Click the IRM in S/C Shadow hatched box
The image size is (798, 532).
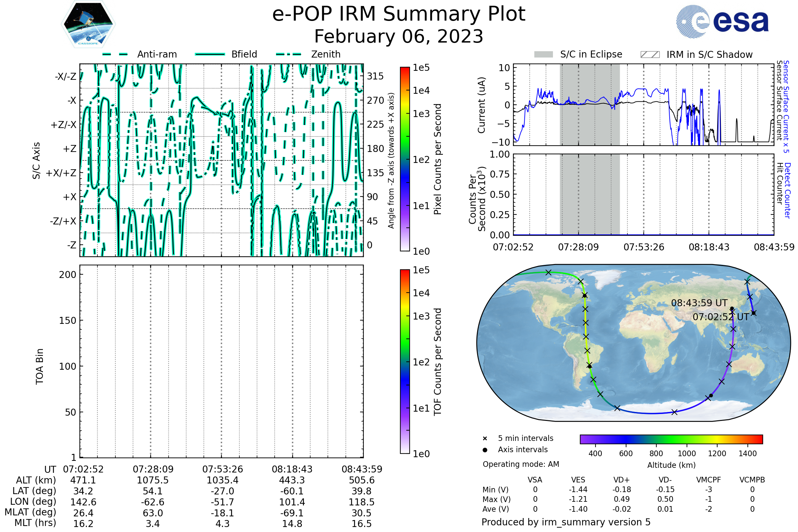click(x=650, y=55)
